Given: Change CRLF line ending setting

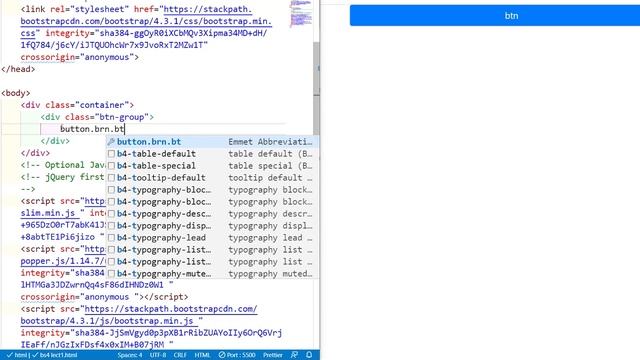Looking at the screenshot, I should tap(180, 355).
